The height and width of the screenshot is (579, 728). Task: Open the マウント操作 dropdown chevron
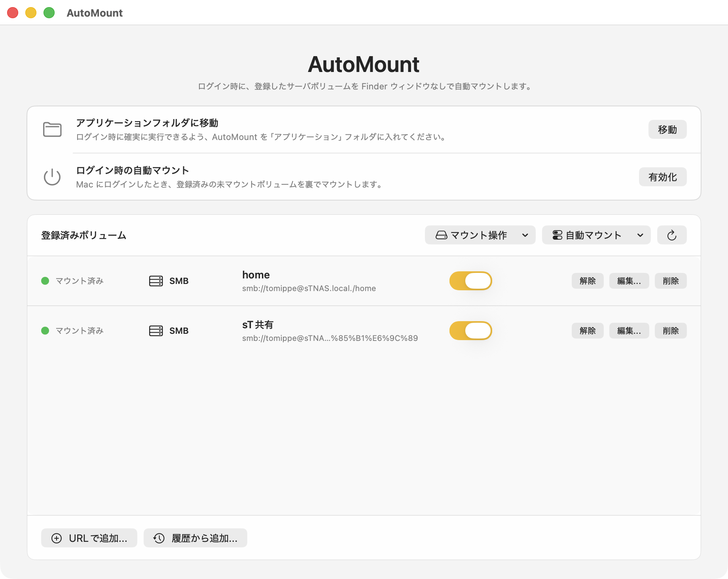click(525, 235)
